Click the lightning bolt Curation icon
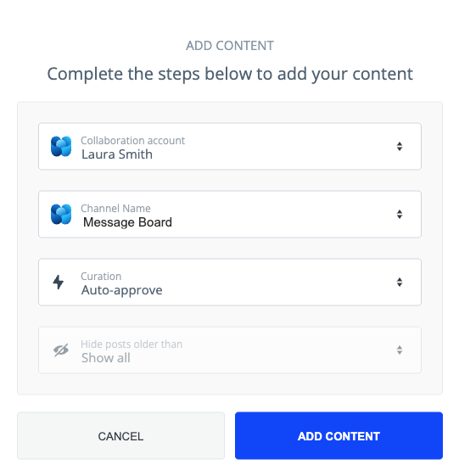 (x=59, y=282)
